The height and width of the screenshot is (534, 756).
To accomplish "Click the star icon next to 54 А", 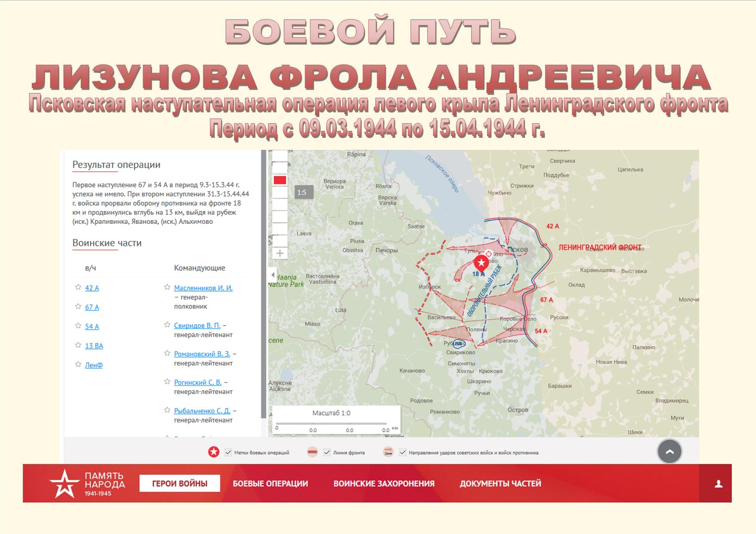I will tap(78, 326).
